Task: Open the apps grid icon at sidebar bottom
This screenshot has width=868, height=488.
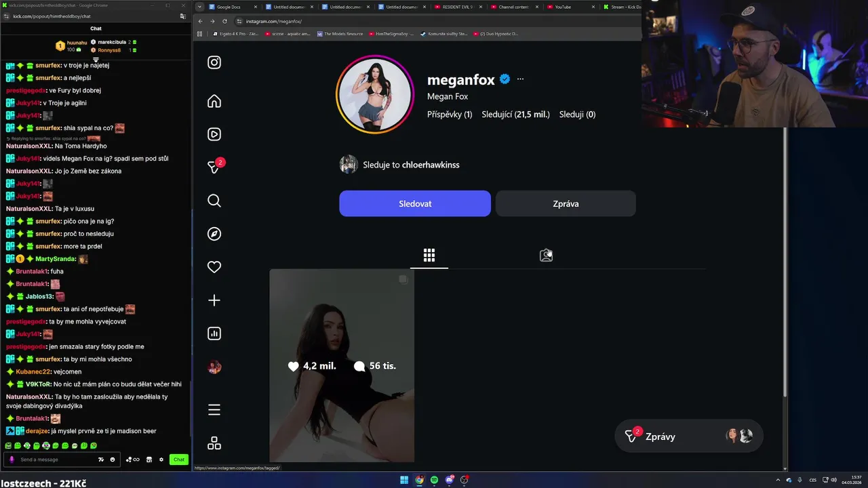Action: pyautogui.click(x=214, y=443)
